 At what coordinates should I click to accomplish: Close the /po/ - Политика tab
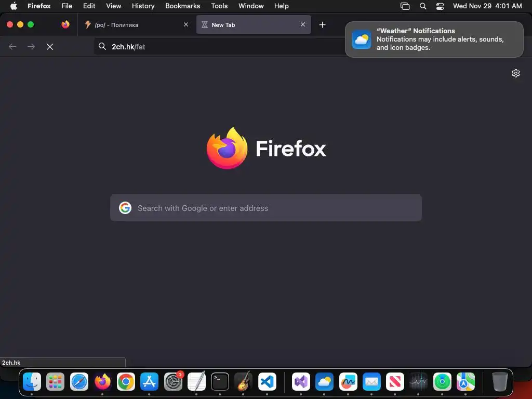coord(186,24)
